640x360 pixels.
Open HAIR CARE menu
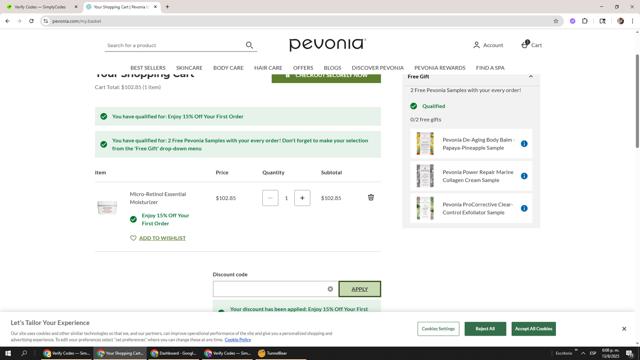point(268,68)
